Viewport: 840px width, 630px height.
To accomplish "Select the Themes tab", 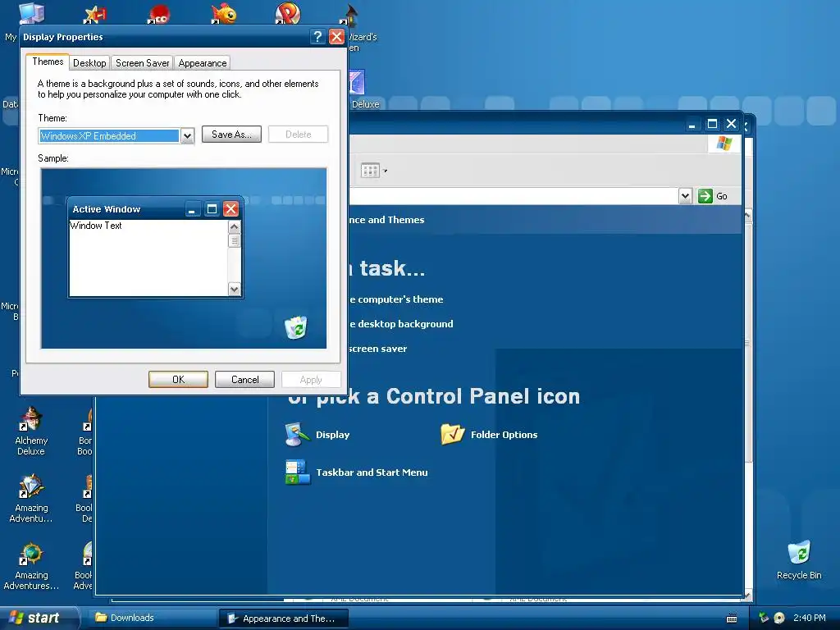I will pyautogui.click(x=48, y=62).
